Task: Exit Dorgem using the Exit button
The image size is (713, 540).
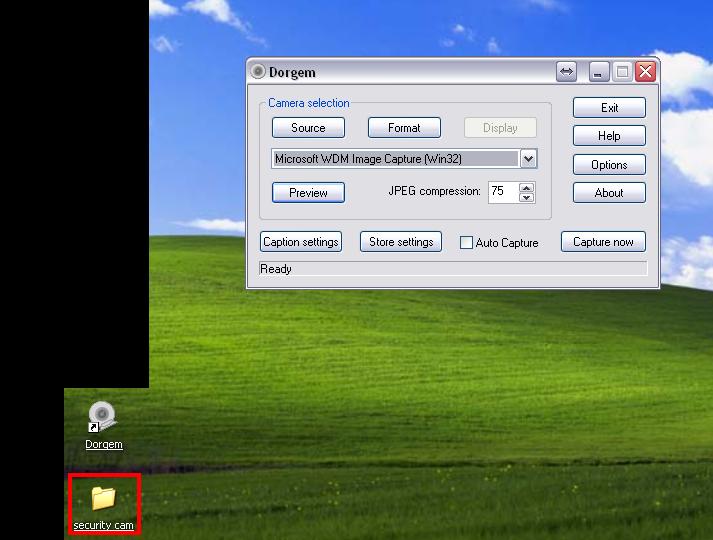Action: [609, 108]
